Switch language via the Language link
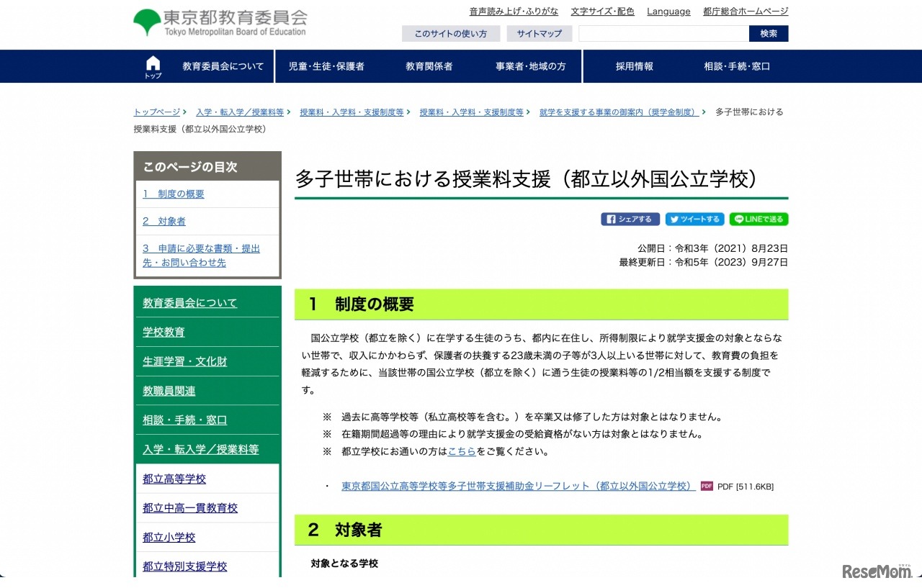The width and height of the screenshot is (922, 588). point(668,12)
